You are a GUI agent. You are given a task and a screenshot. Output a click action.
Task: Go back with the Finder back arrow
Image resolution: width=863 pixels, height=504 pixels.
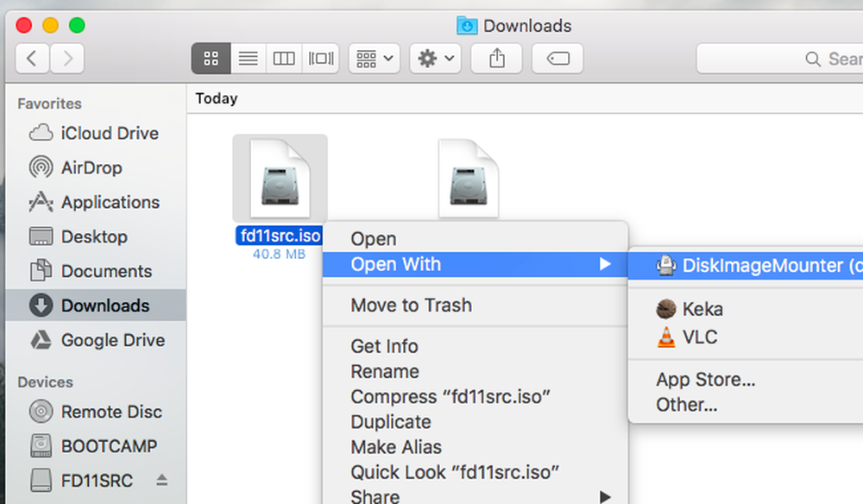click(33, 59)
